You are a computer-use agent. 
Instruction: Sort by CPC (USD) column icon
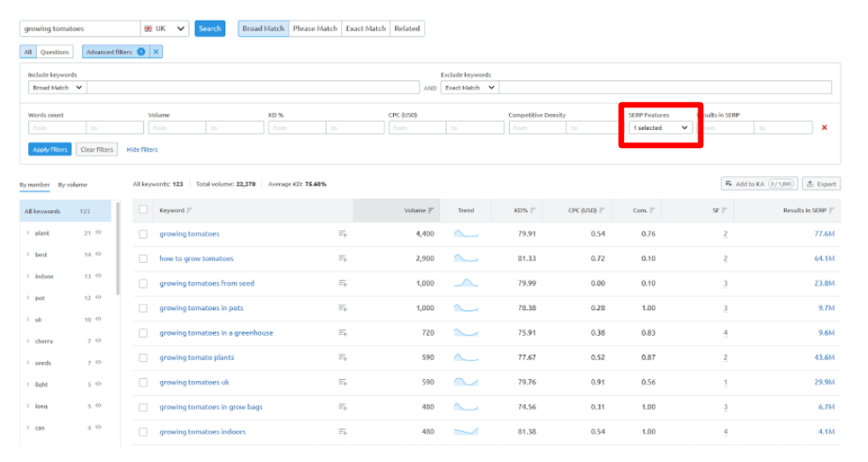(601, 210)
